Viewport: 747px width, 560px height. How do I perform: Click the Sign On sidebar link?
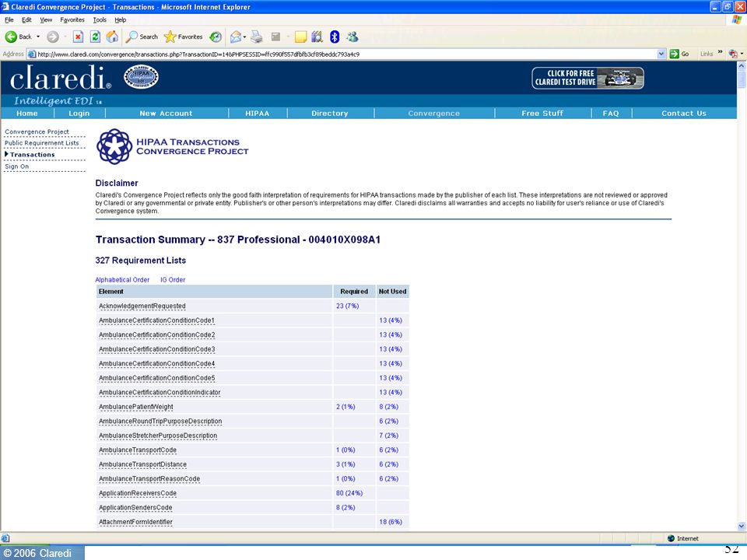[16, 166]
